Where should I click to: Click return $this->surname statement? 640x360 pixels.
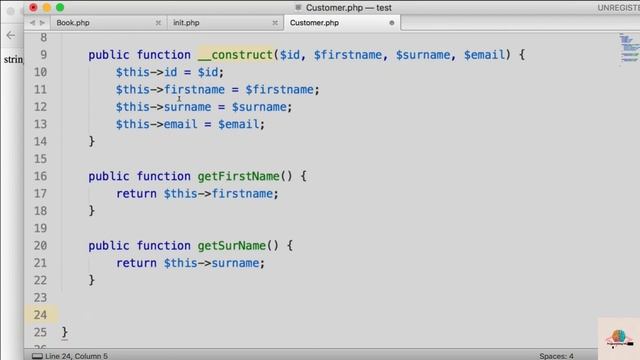click(x=190, y=263)
